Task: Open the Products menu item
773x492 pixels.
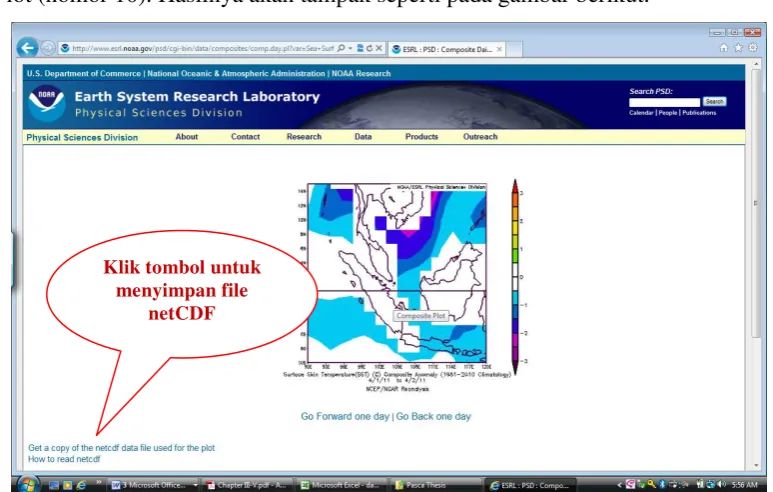Action: 422,137
